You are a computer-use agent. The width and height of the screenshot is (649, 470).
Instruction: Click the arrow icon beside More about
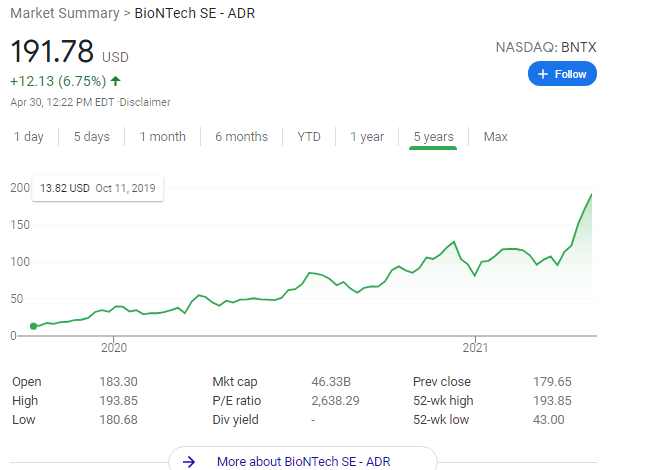coord(188,461)
